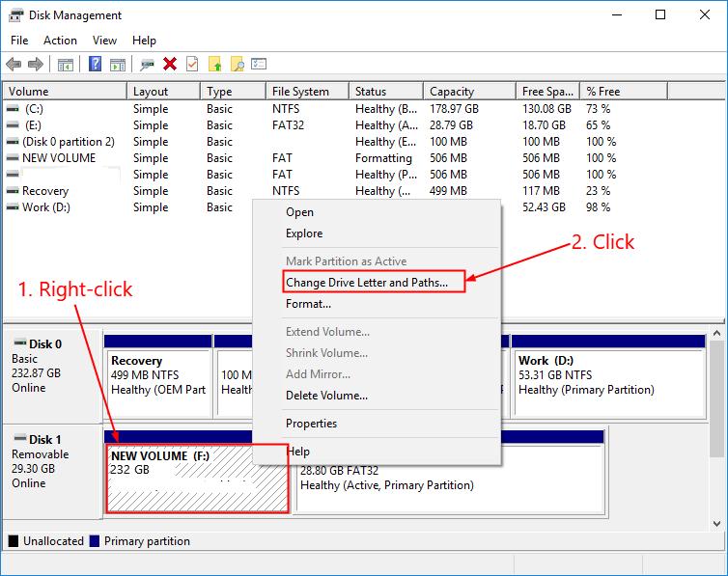Open the Help menu in menu bar
Image resolution: width=728 pixels, height=576 pixels.
[144, 41]
